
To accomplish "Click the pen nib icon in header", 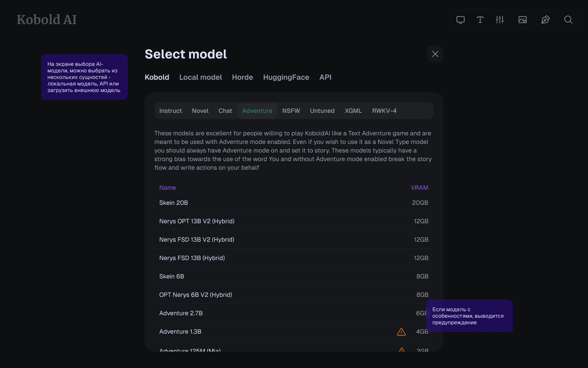I will pyautogui.click(x=545, y=20).
